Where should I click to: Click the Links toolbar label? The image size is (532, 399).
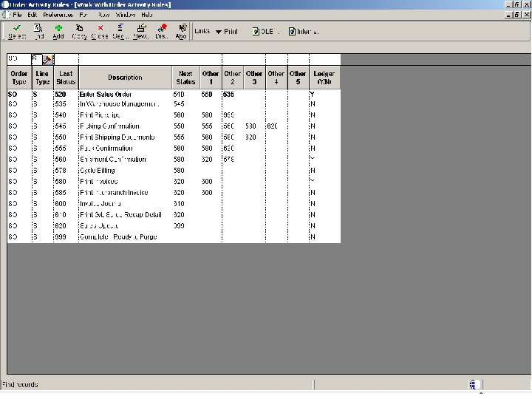click(202, 31)
